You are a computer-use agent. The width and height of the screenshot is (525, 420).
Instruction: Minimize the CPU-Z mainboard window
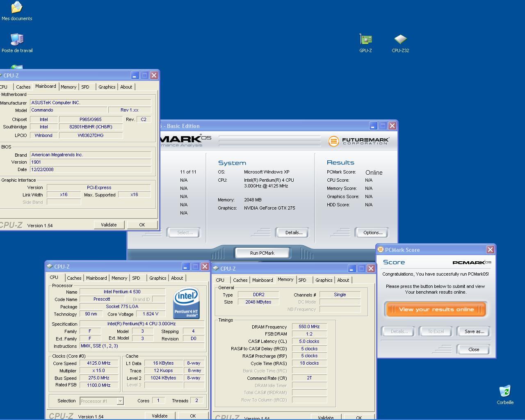135,75
